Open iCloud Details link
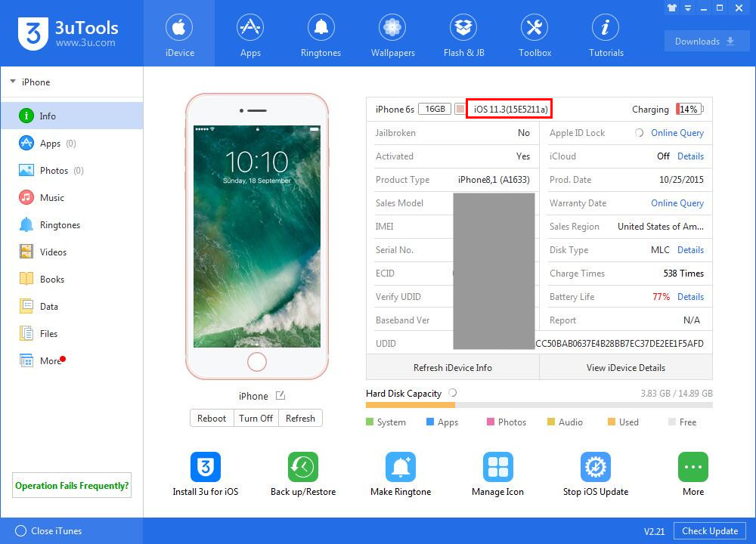 coord(690,156)
